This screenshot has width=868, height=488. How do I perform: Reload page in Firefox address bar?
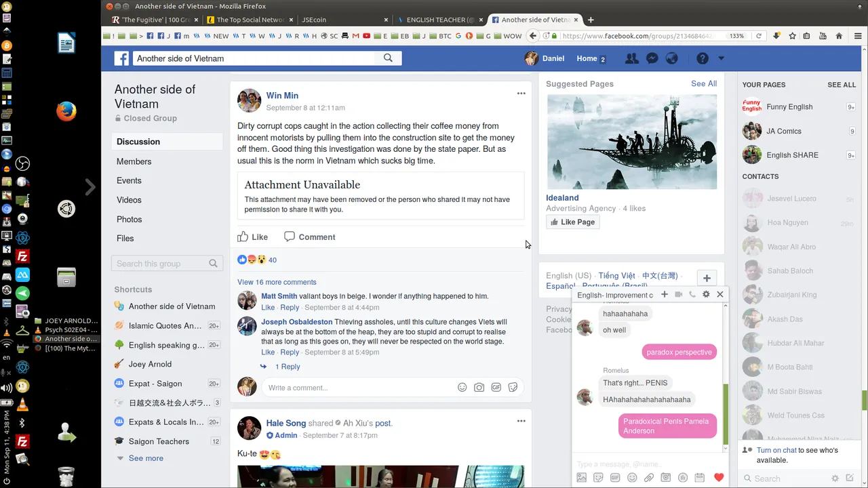pyautogui.click(x=758, y=36)
